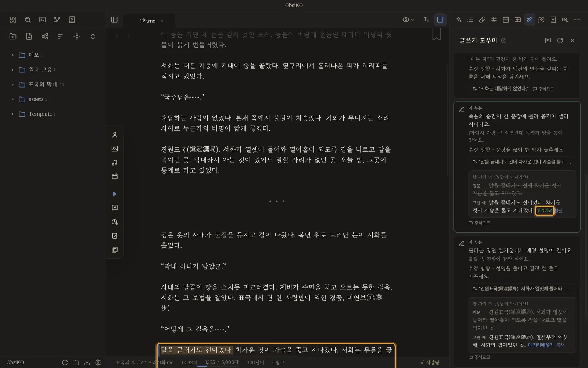Open the help icon beside 글쓰기 도우미
This screenshot has height=368, width=588.
pyautogui.click(x=504, y=40)
